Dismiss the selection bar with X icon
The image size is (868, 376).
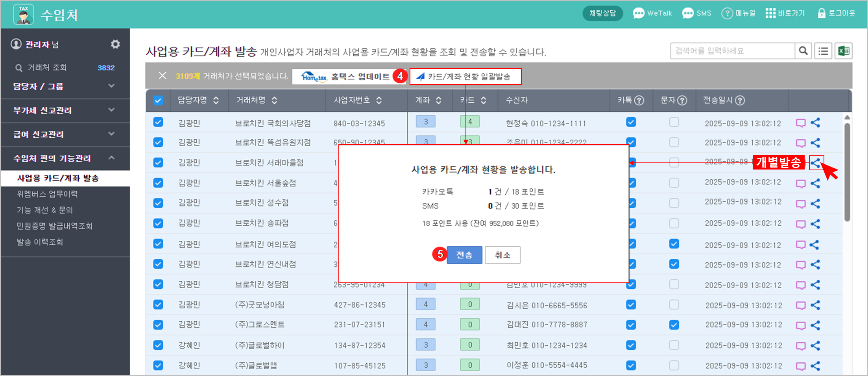pos(162,76)
